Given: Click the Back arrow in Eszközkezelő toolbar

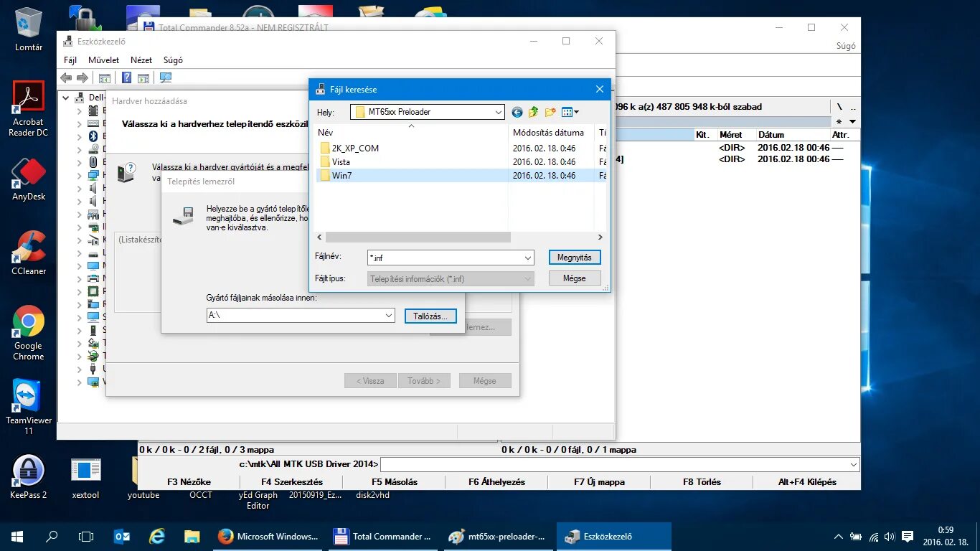Looking at the screenshot, I should pyautogui.click(x=66, y=77).
